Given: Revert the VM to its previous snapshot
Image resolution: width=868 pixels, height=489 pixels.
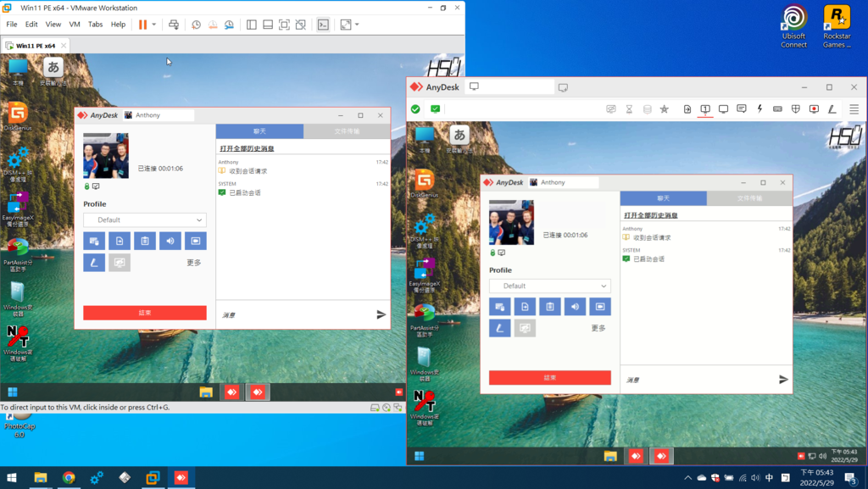Looking at the screenshot, I should pos(213,25).
